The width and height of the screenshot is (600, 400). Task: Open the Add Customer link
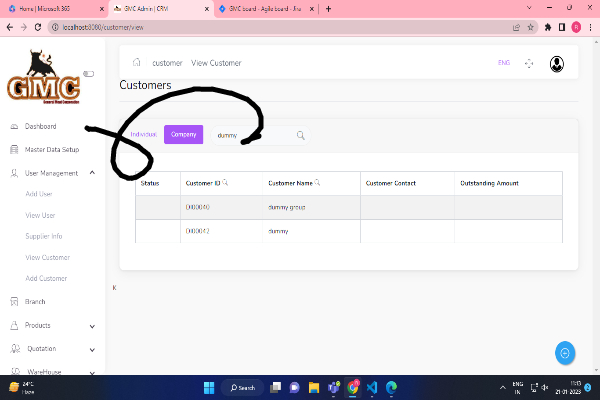click(46, 278)
